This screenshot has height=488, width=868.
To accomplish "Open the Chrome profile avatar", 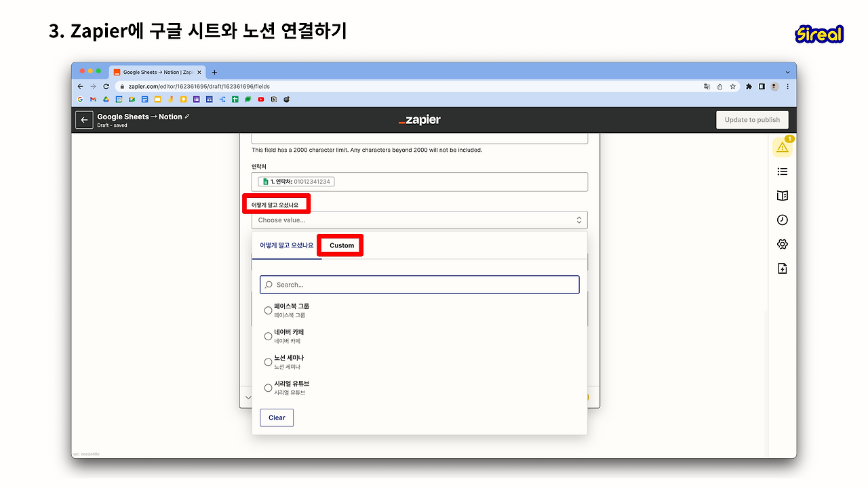I will coord(774,87).
